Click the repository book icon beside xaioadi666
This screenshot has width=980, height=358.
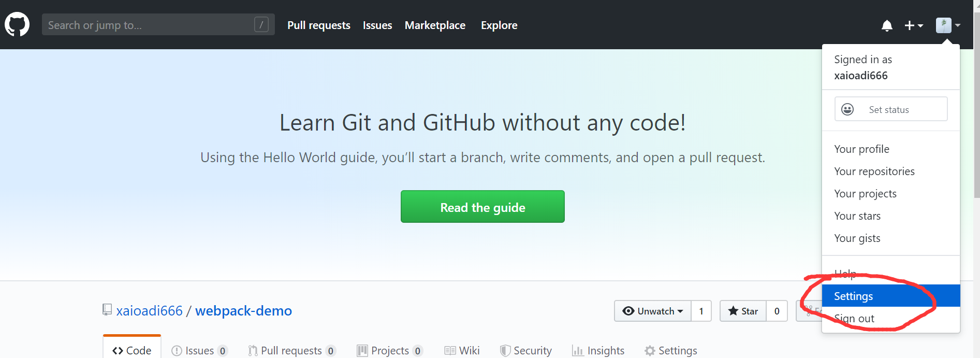coord(107,310)
